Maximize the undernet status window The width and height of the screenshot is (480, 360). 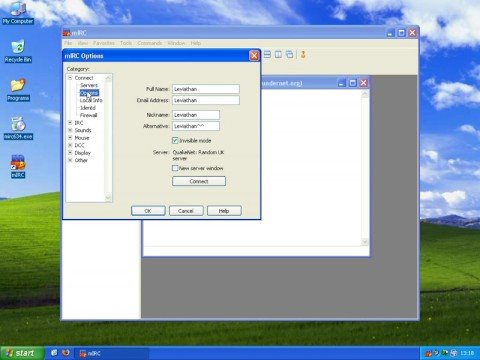click(x=353, y=83)
